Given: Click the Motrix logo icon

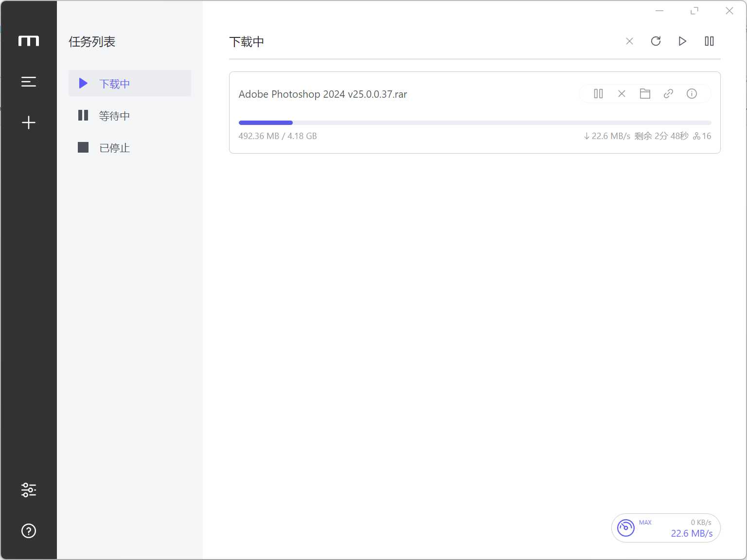Looking at the screenshot, I should [x=29, y=41].
